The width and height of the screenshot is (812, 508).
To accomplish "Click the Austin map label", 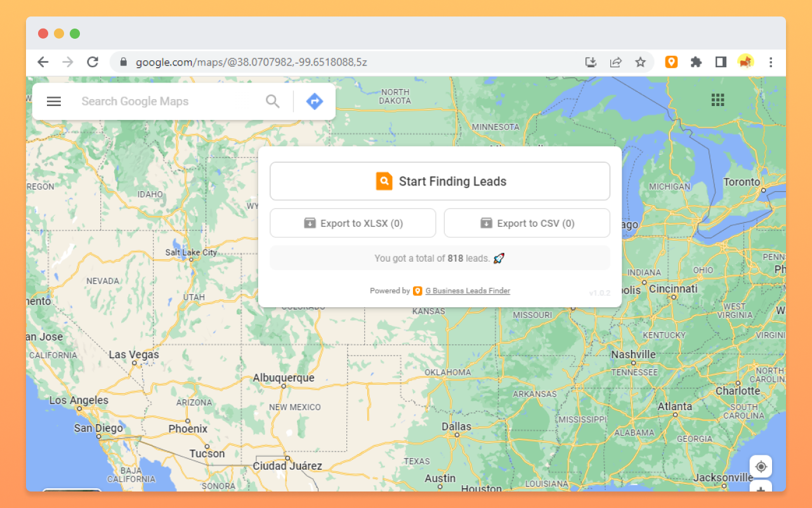I will 440,478.
